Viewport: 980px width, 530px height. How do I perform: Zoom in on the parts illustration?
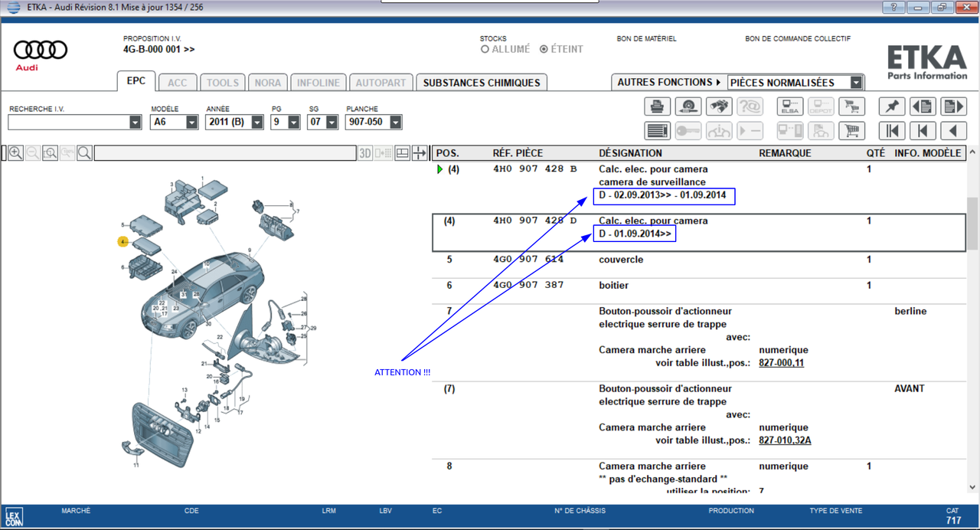(15, 153)
